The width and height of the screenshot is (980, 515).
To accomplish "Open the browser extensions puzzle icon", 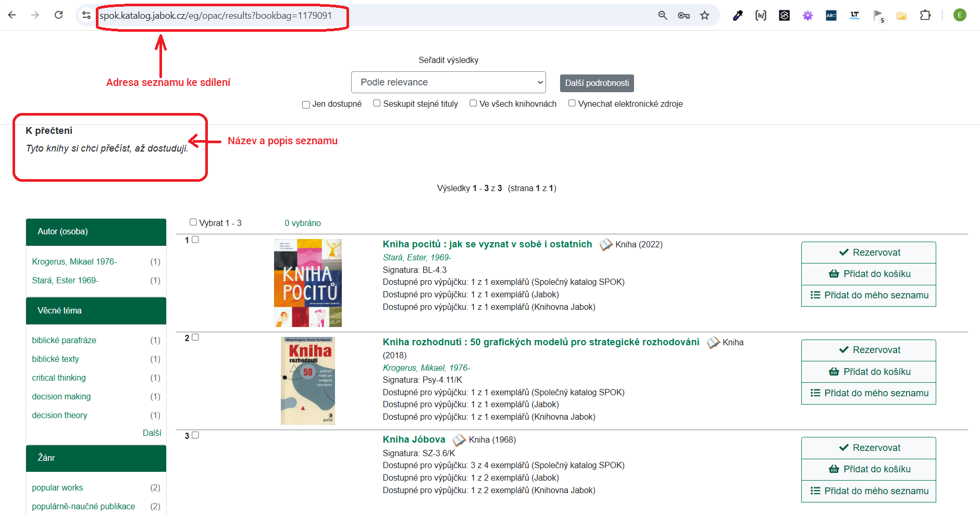I will (x=925, y=16).
